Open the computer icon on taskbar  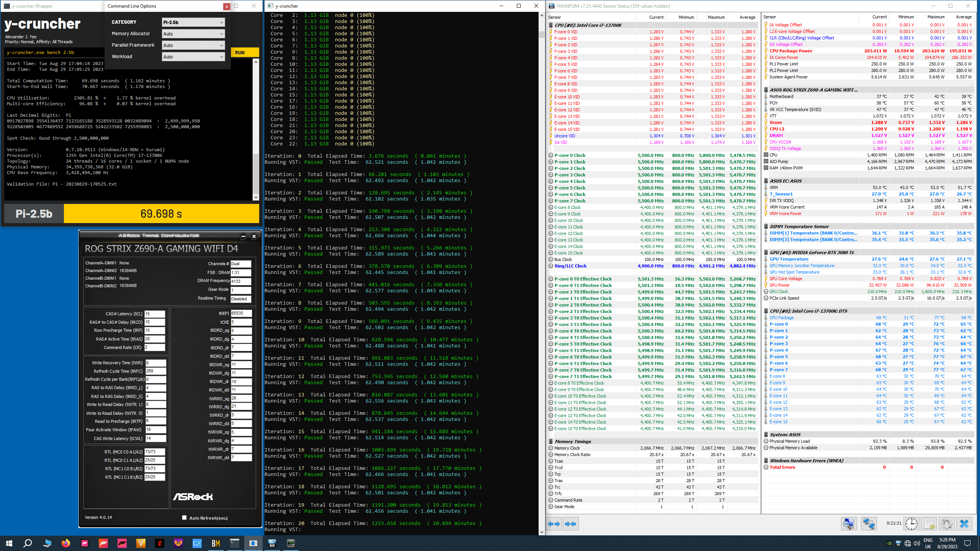(47, 543)
